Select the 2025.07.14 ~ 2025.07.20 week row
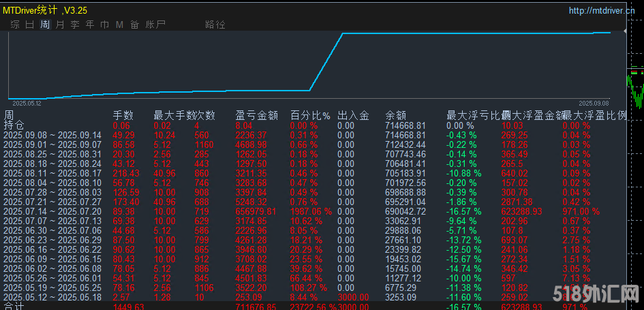 [52, 212]
